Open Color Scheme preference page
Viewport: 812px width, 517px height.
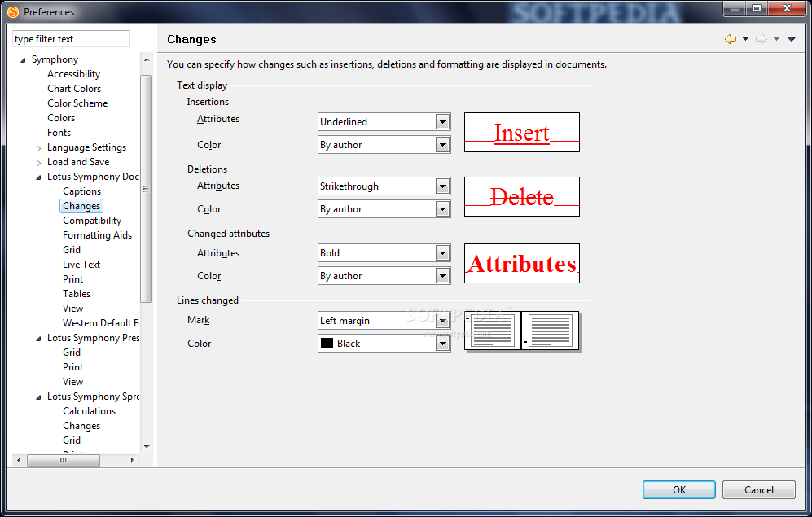point(77,103)
